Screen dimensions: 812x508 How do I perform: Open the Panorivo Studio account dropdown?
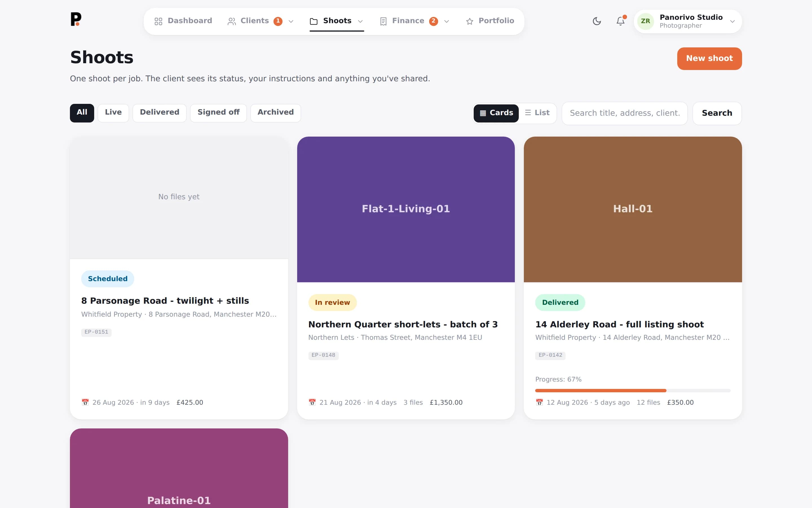688,21
